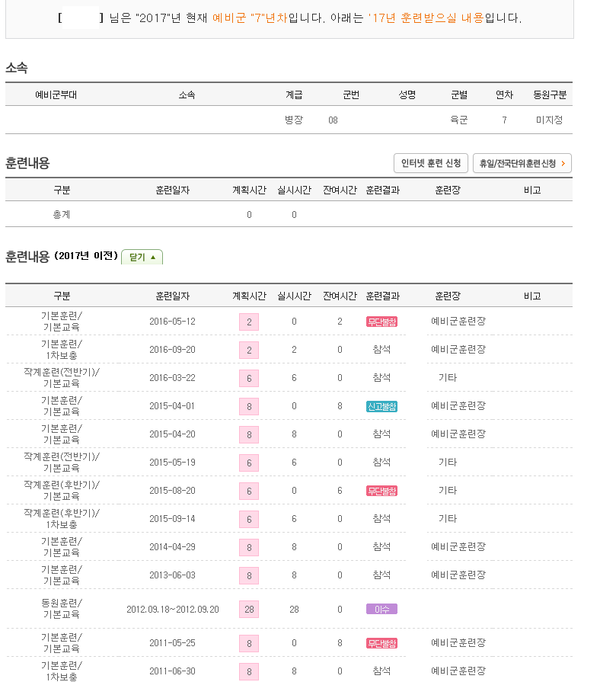616x682 pixels.
Task: Select 무단불참 badge on the 2015-08-20 row
Action: coord(381,491)
